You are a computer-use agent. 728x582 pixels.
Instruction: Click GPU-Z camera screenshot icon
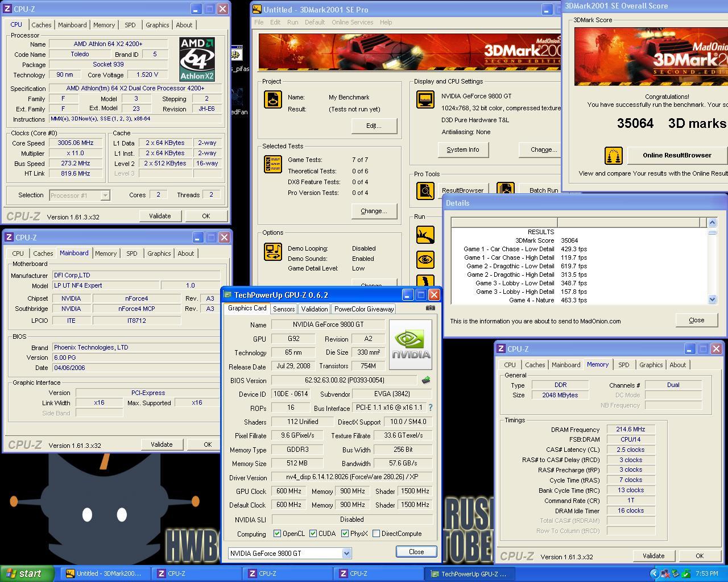[x=431, y=308]
